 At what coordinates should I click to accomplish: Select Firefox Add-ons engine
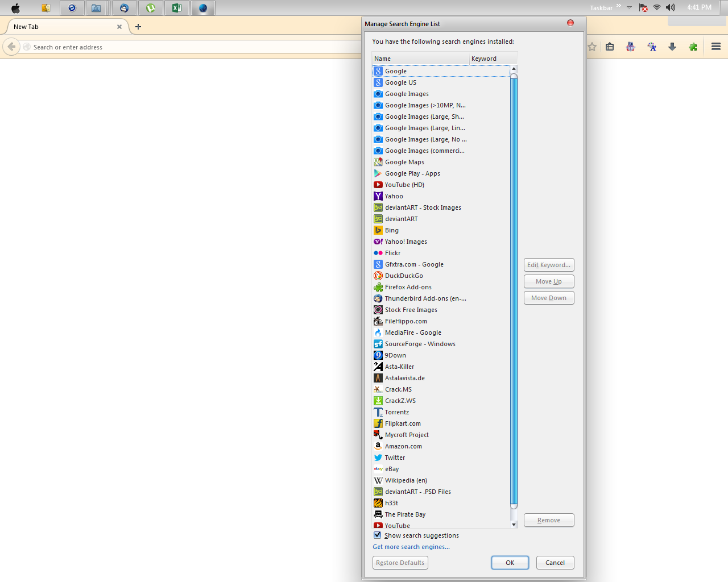click(441, 287)
